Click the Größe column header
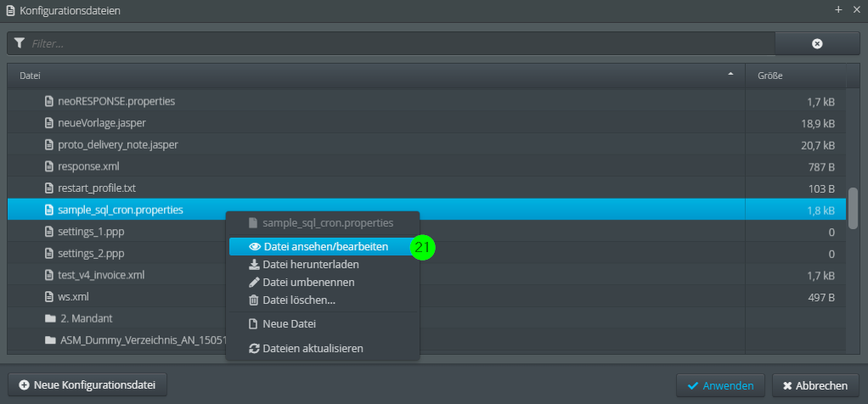The width and height of the screenshot is (868, 404). click(x=769, y=76)
